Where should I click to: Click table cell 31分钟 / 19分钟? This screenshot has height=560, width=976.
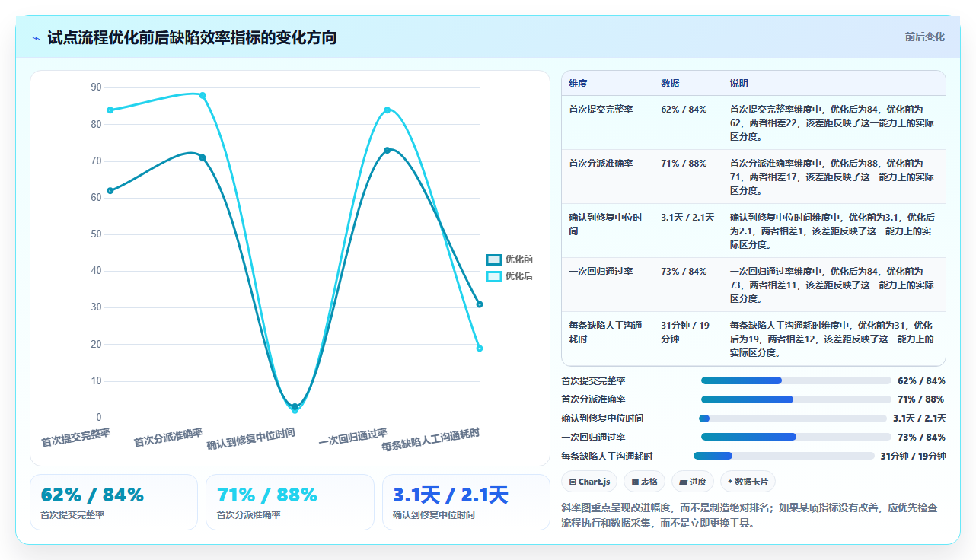click(685, 332)
